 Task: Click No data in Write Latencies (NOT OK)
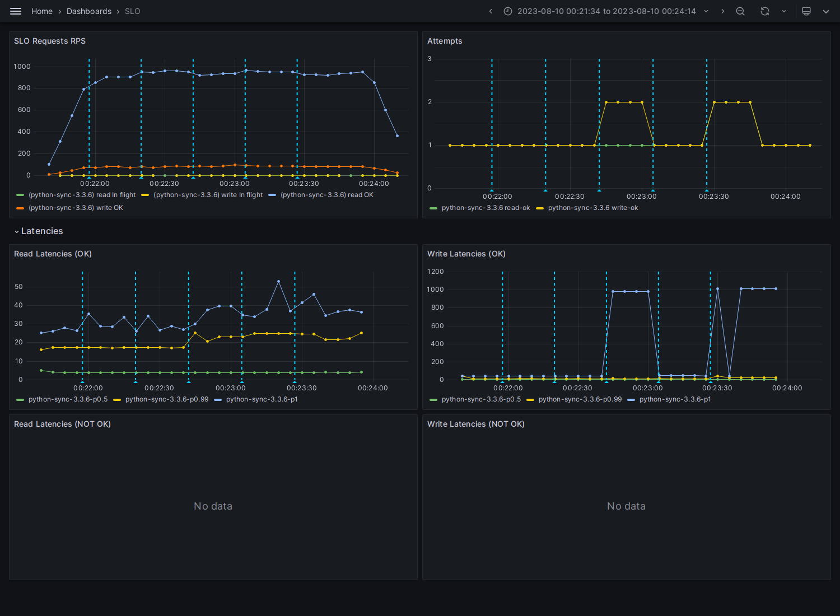tap(626, 506)
